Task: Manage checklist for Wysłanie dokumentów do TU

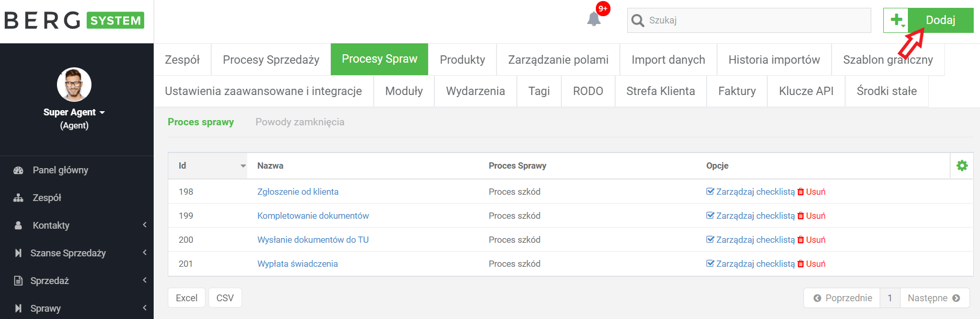Action: 750,240
